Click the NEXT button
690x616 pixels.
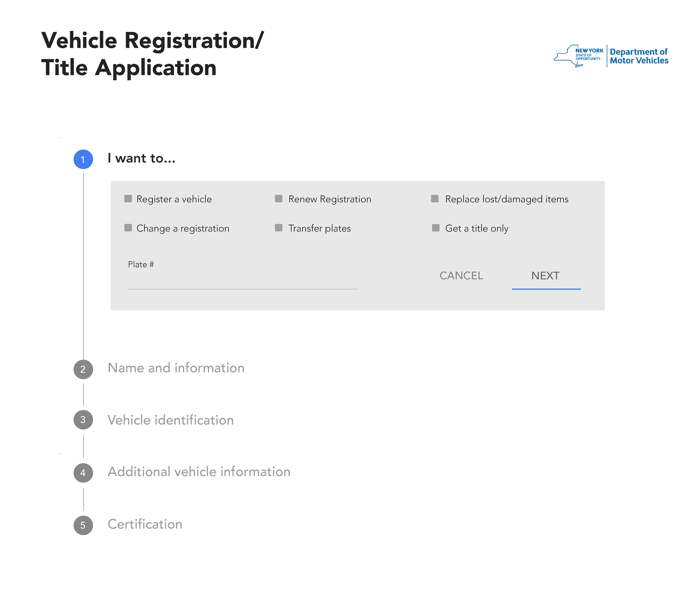pyautogui.click(x=546, y=276)
